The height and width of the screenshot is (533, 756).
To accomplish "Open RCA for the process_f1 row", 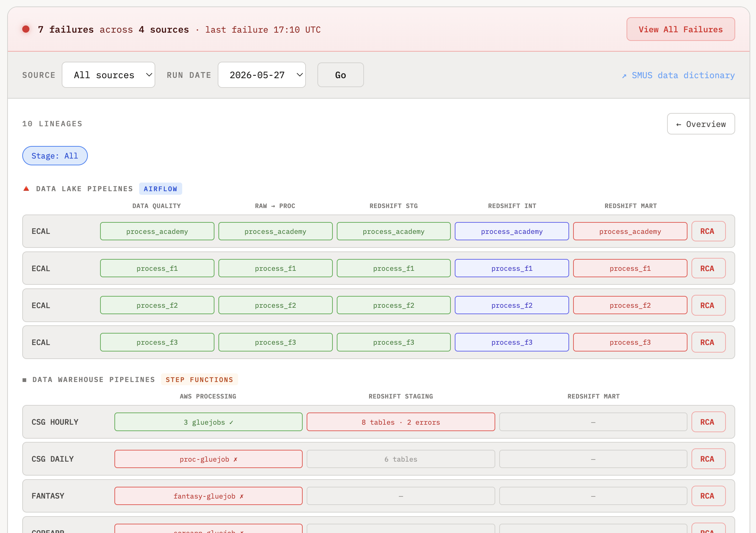I will click(x=708, y=268).
